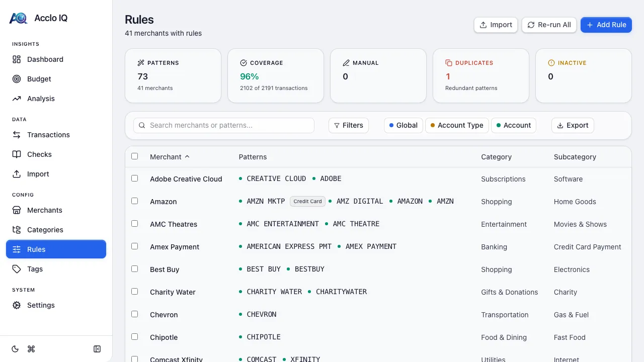644x362 pixels.
Task: Open the Import sidebar item
Action: [x=56, y=174]
